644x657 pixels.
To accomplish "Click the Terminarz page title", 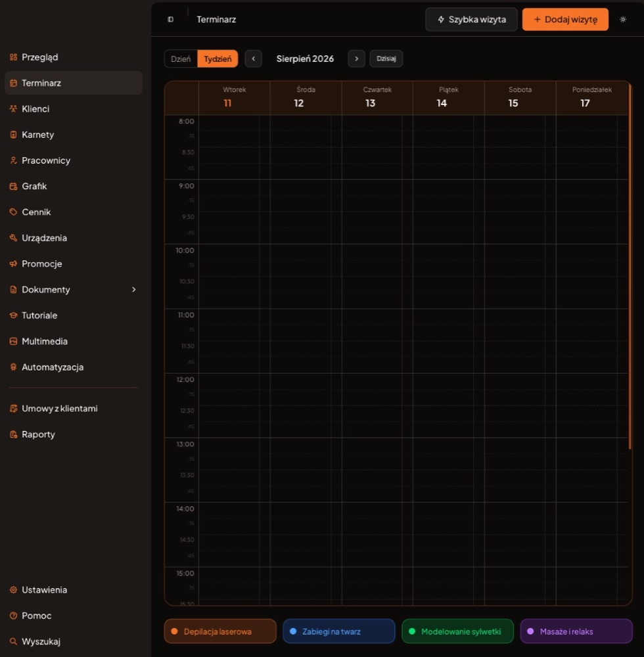I will point(216,19).
